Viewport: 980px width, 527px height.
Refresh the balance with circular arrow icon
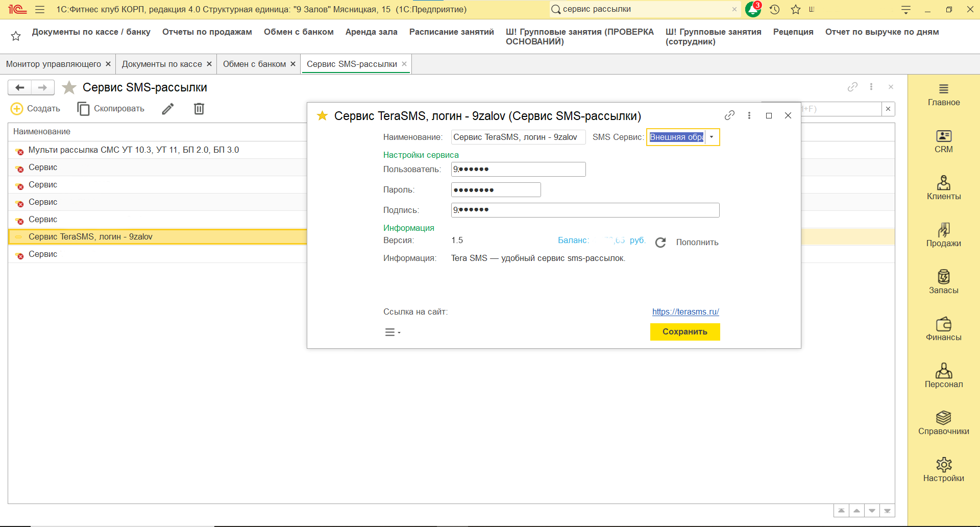coord(660,243)
